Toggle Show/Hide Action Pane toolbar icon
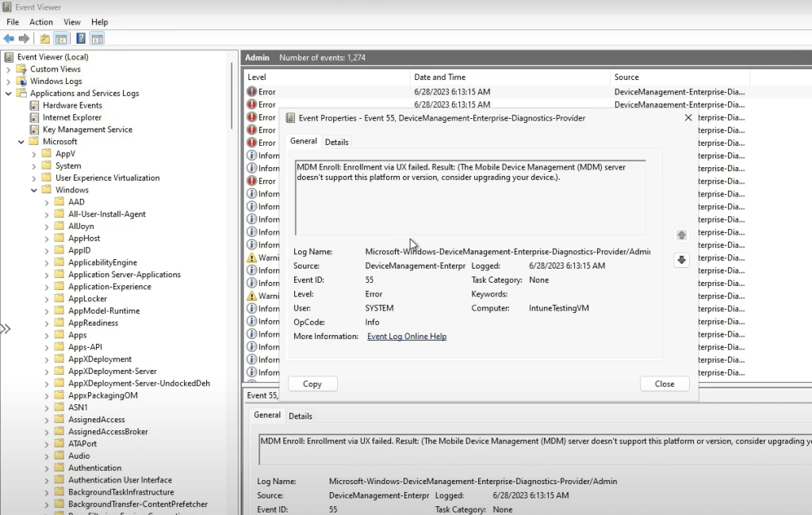This screenshot has height=515, width=812. (98, 39)
